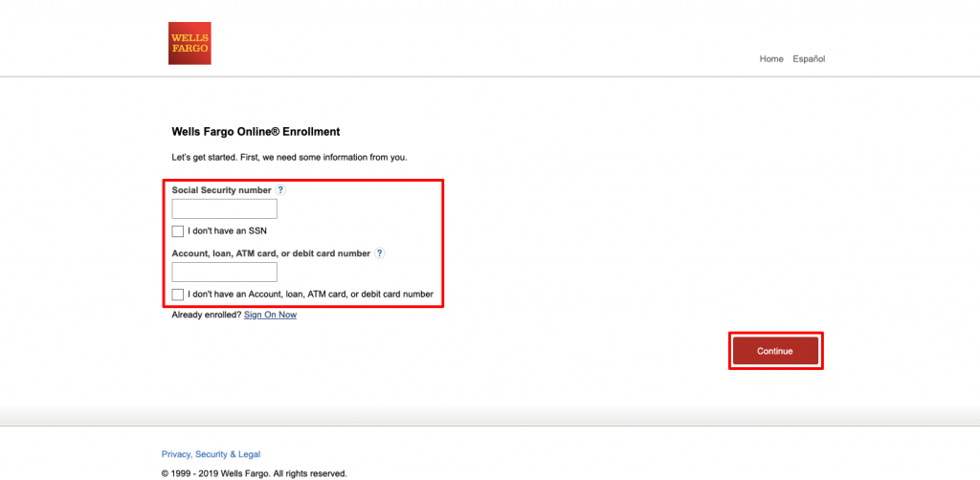Click the red Continue button
The width and height of the screenshot is (980, 480).
tap(775, 351)
